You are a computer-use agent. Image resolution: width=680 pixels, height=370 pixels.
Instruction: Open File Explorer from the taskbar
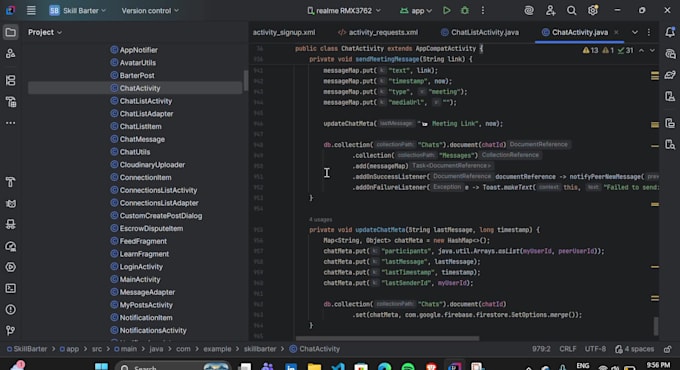click(314, 367)
